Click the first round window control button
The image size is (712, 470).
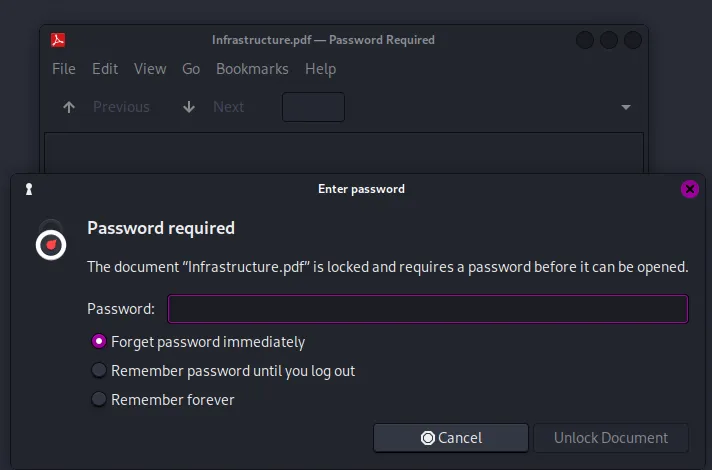tap(585, 40)
